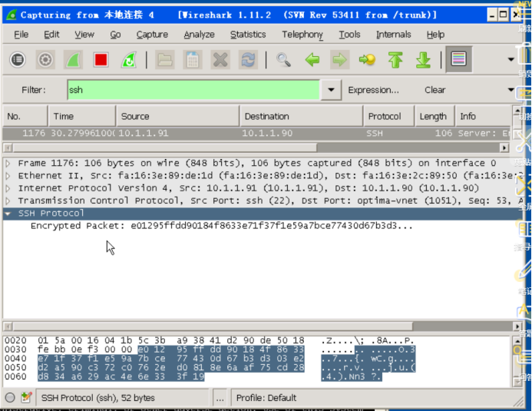Click the ... button in status bar
532x411 pixels.
220,398
